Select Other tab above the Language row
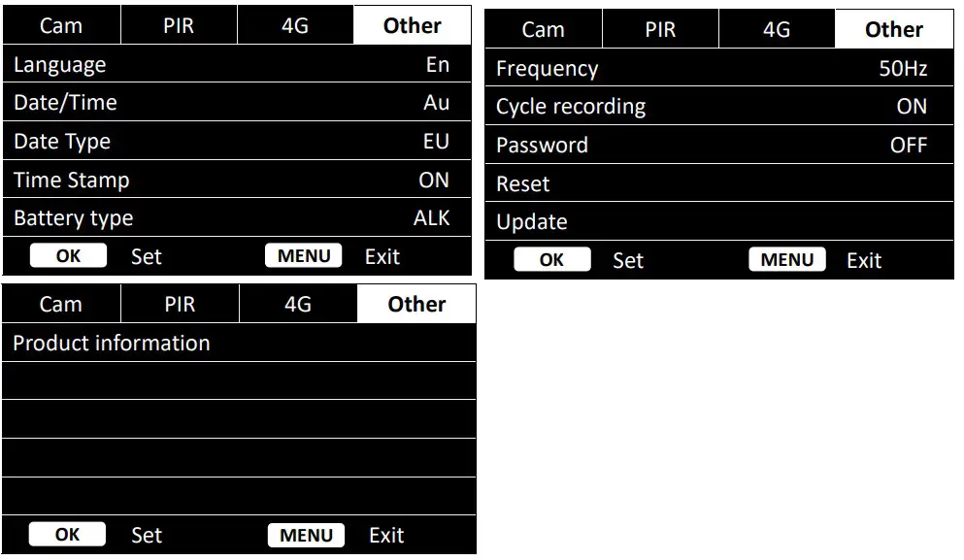Viewport: 964px width, 560px height. (x=412, y=26)
